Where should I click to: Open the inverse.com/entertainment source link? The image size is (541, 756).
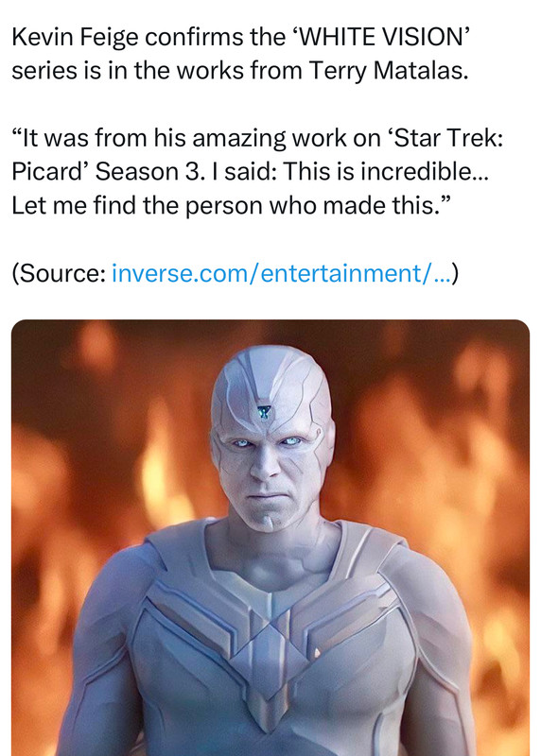click(282, 273)
